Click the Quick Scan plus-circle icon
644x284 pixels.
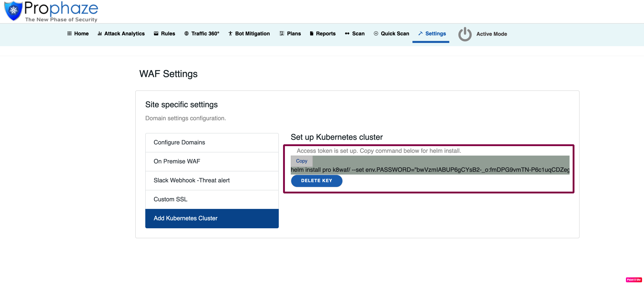point(376,33)
